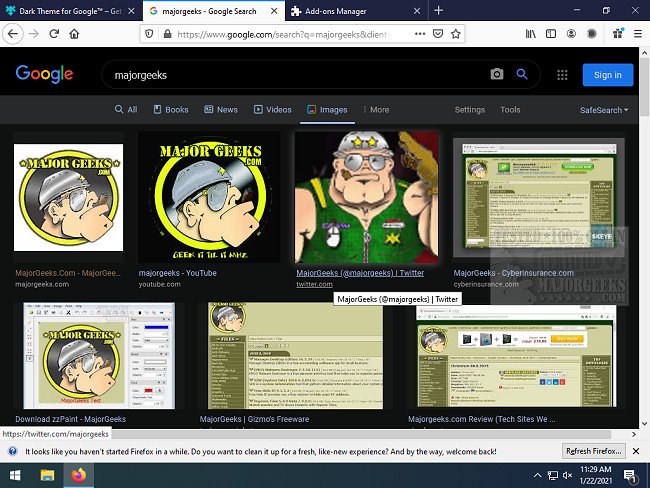Open the Google apps grid

pyautogui.click(x=562, y=75)
